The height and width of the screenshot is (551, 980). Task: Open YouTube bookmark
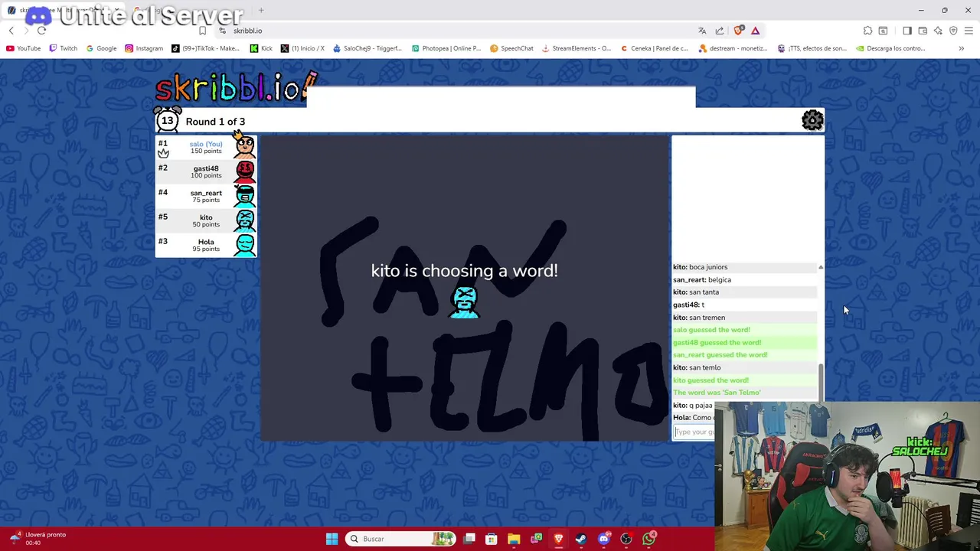pos(24,48)
